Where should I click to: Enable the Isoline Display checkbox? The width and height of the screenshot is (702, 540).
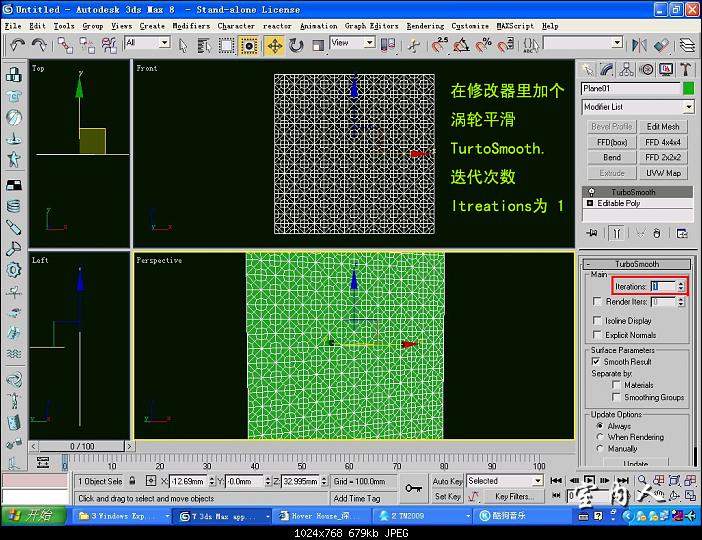pos(597,321)
